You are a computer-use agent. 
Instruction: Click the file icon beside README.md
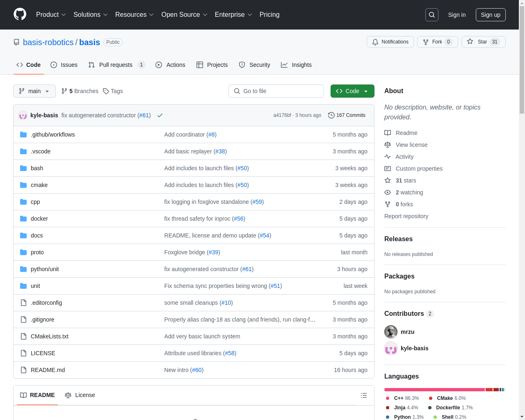pos(23,370)
